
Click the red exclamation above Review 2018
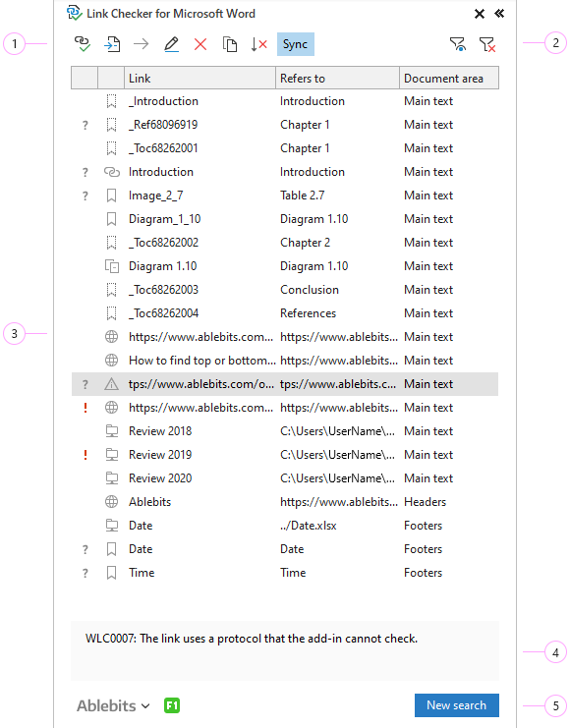tap(85, 408)
